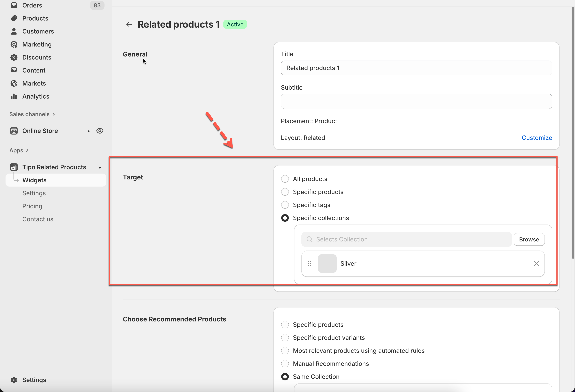Viewport: 575px width, 392px height.
Task: Click the Markets globe icon
Action: coord(14,83)
